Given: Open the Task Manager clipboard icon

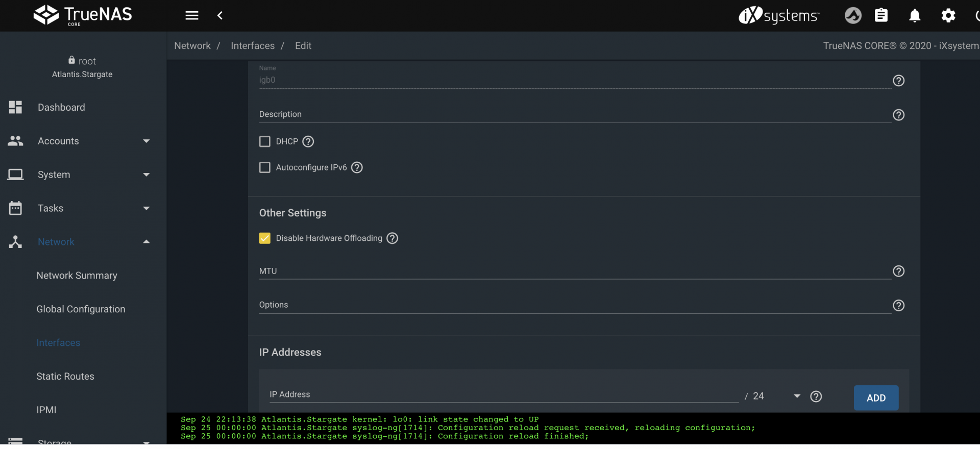Looking at the screenshot, I should 881,15.
